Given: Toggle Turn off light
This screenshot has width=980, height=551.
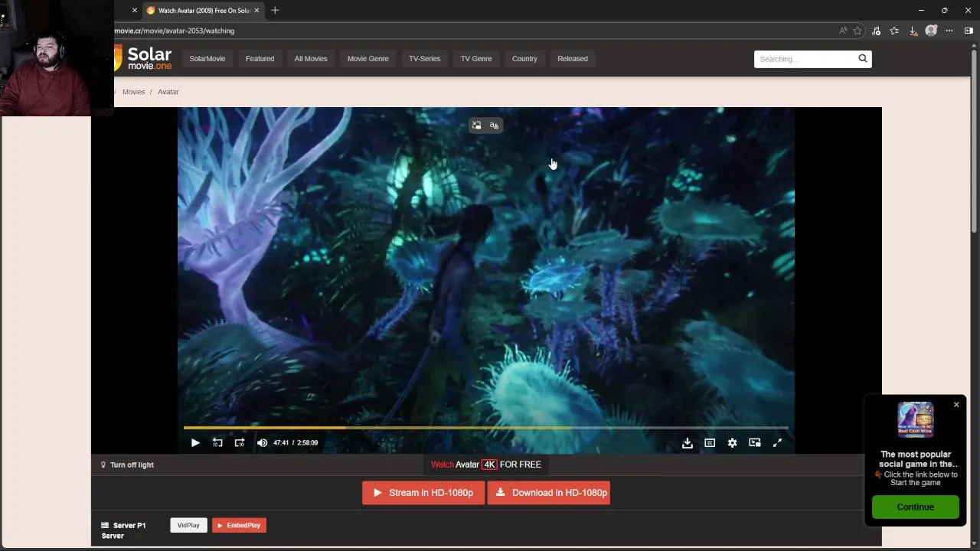Looking at the screenshot, I should tap(127, 465).
